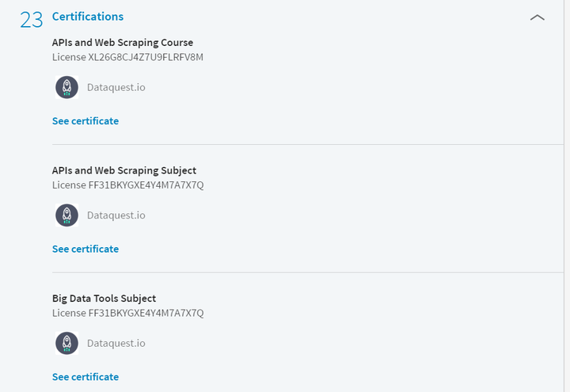Click the Dataquest rocket logo under APIs and Web Scraping Course
Viewport: 570px width, 392px height.
pyautogui.click(x=66, y=87)
